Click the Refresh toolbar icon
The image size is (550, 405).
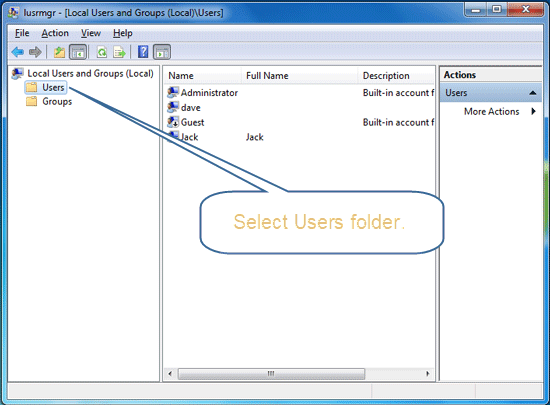[x=102, y=52]
